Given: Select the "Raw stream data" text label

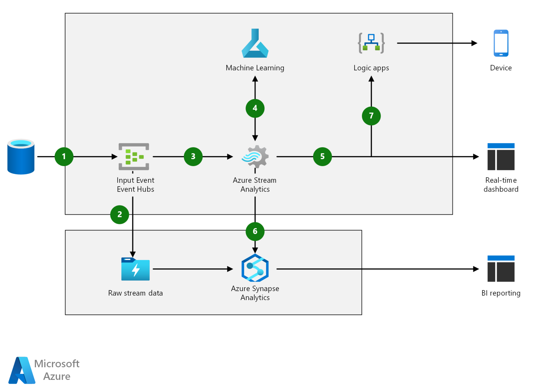Looking at the screenshot, I should [135, 293].
